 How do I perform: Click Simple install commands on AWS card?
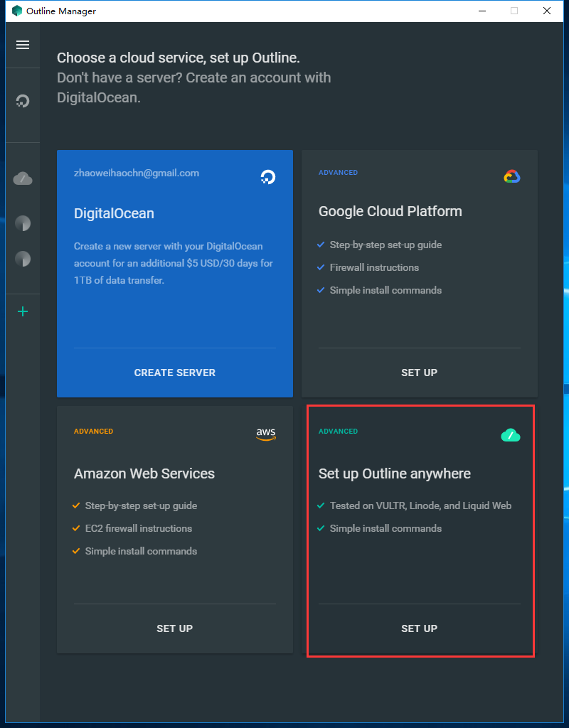(142, 551)
